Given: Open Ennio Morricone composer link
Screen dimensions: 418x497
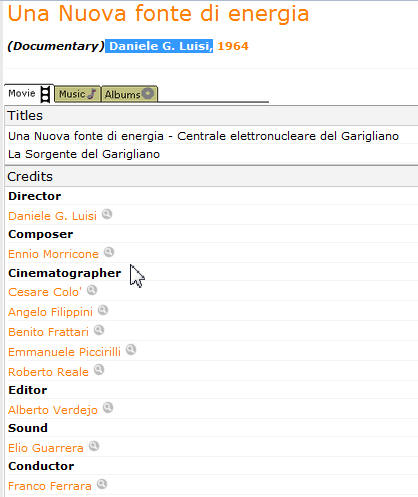Looking at the screenshot, I should (53, 254).
